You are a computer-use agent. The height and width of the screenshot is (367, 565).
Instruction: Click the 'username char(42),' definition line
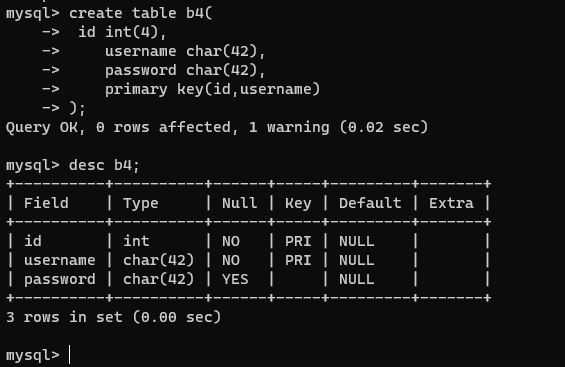click(185, 52)
